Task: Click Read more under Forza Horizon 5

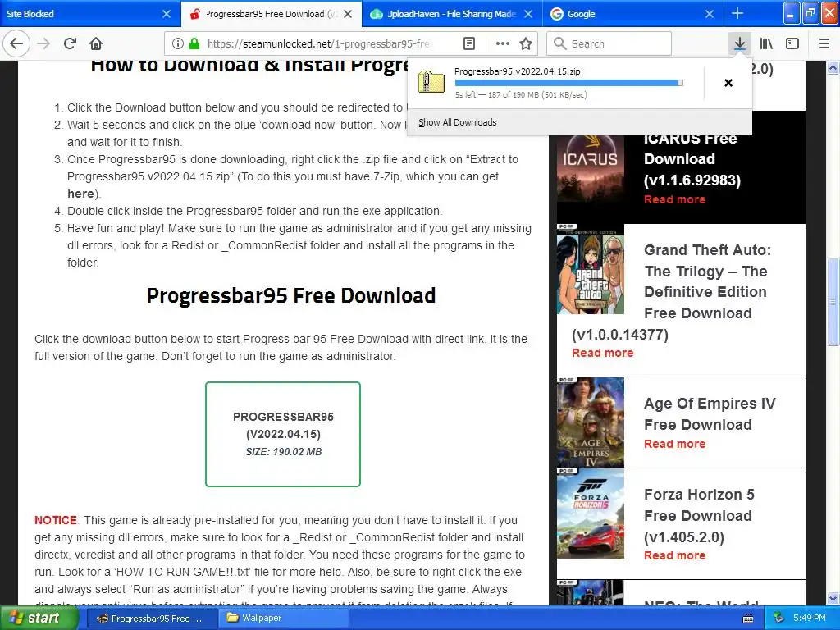Action: [x=674, y=555]
